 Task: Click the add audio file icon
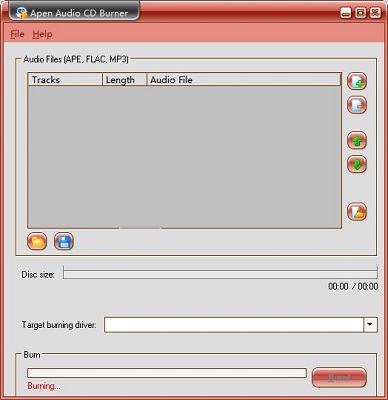(357, 81)
